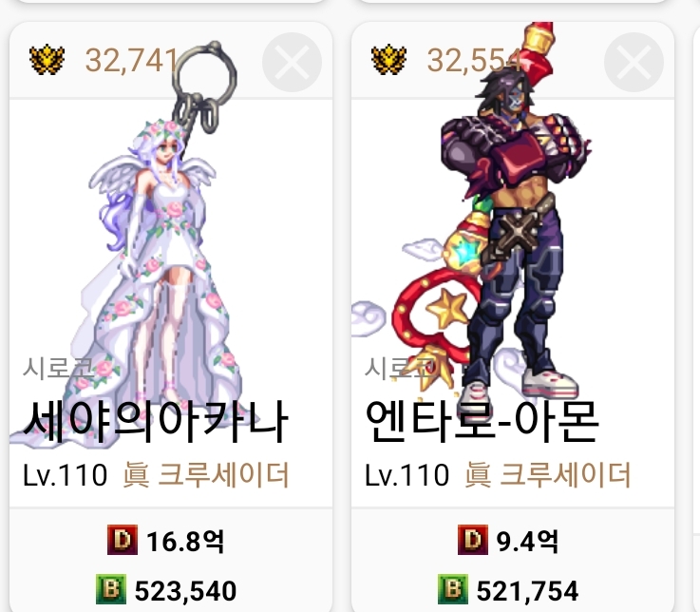Screen dimensions: 700x612
Task: Click 眞 크루세이더 under 엔타로-아몬
Action: pyautogui.click(x=547, y=475)
